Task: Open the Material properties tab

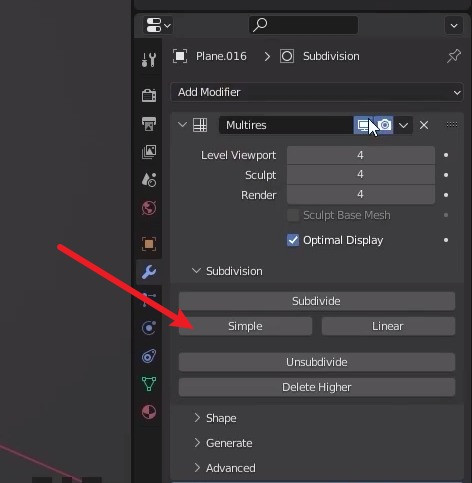Action: (x=149, y=412)
